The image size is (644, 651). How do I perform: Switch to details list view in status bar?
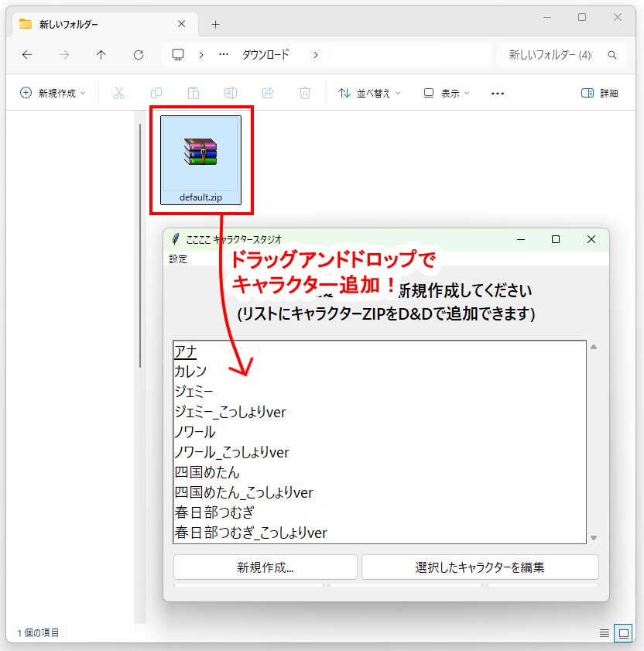[x=605, y=632]
